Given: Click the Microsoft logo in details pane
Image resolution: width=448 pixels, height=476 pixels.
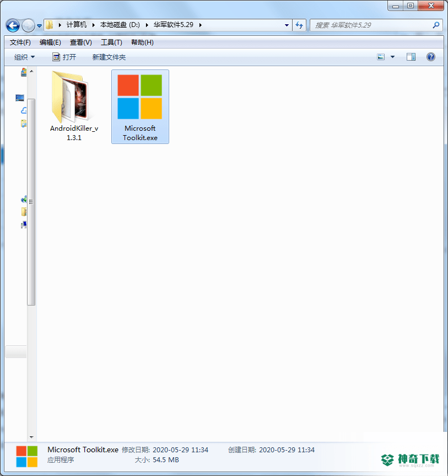Looking at the screenshot, I should pyautogui.click(x=26, y=456).
